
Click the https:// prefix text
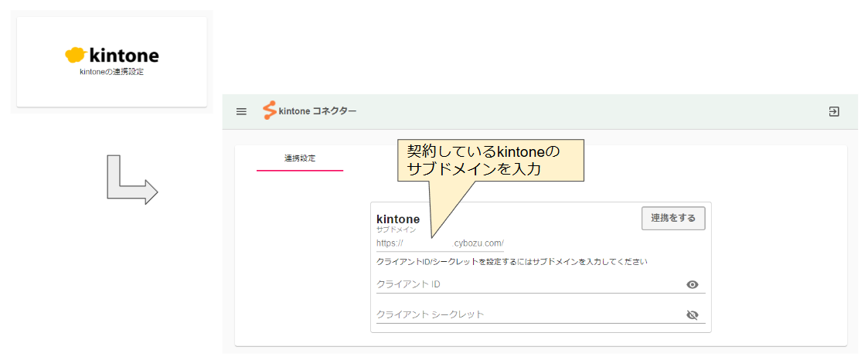(x=390, y=243)
